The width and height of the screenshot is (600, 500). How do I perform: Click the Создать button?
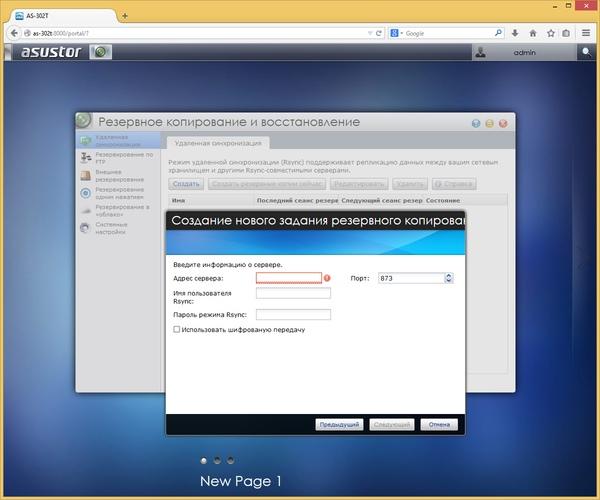[x=186, y=184]
